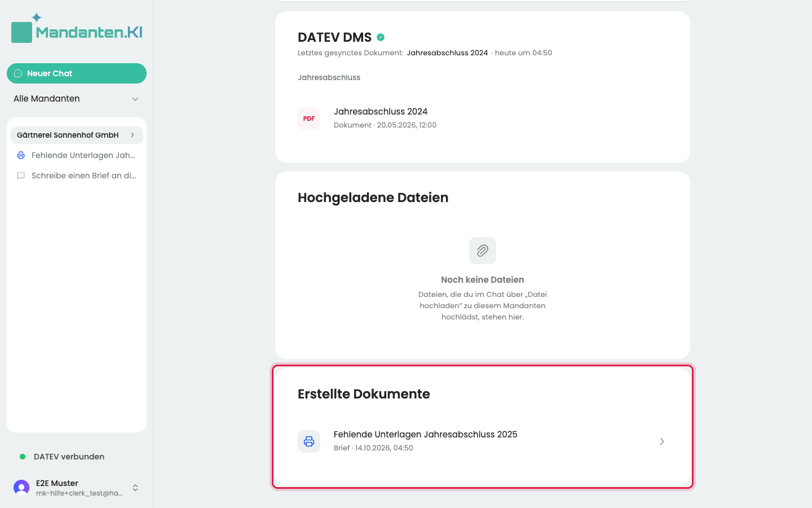812x508 pixels.
Task: Click printer icon beside the sidebar Fehlende Unterlagen entry
Action: pyautogui.click(x=21, y=155)
